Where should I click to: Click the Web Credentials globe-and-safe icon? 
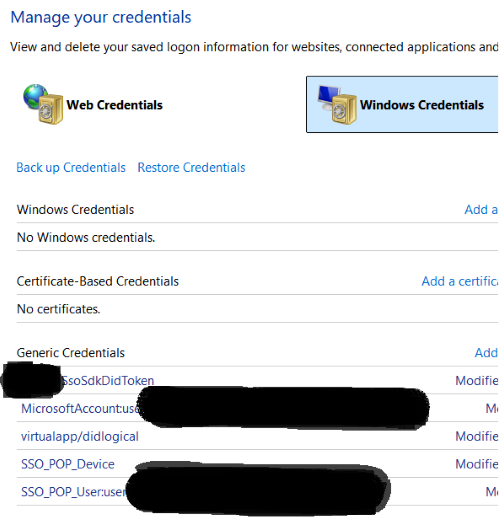click(x=43, y=104)
